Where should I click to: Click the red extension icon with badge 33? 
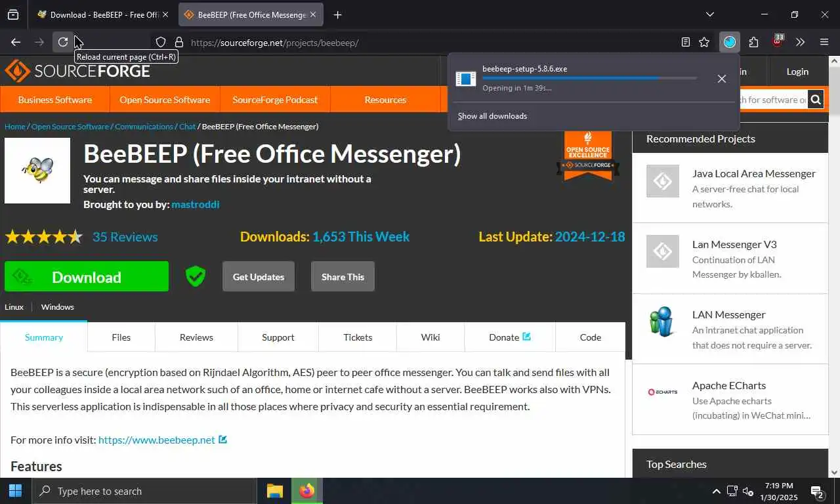[x=777, y=41]
